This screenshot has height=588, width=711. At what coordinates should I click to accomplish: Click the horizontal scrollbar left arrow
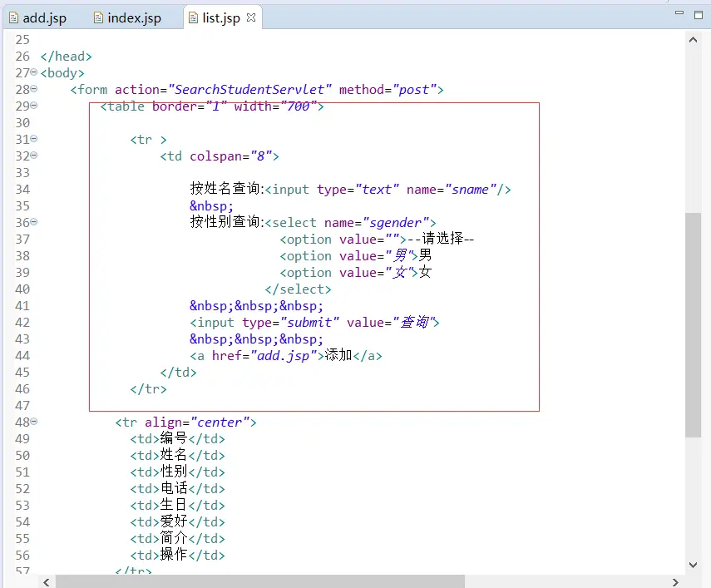(47, 582)
